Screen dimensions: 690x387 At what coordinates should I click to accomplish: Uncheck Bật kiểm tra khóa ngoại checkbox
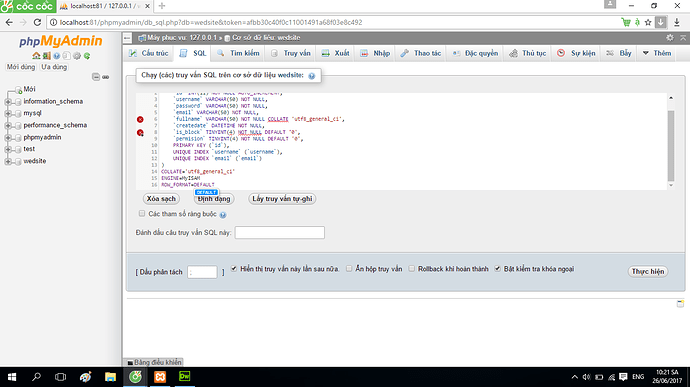(497, 269)
